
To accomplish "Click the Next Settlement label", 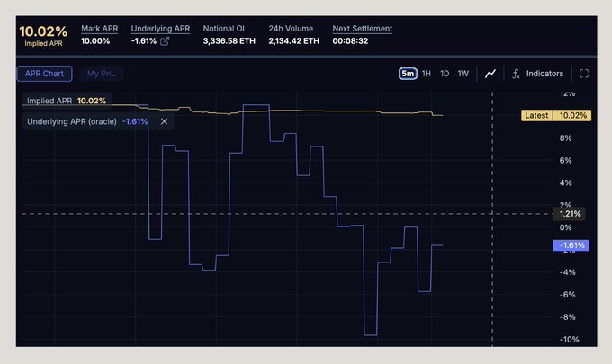I will [362, 29].
